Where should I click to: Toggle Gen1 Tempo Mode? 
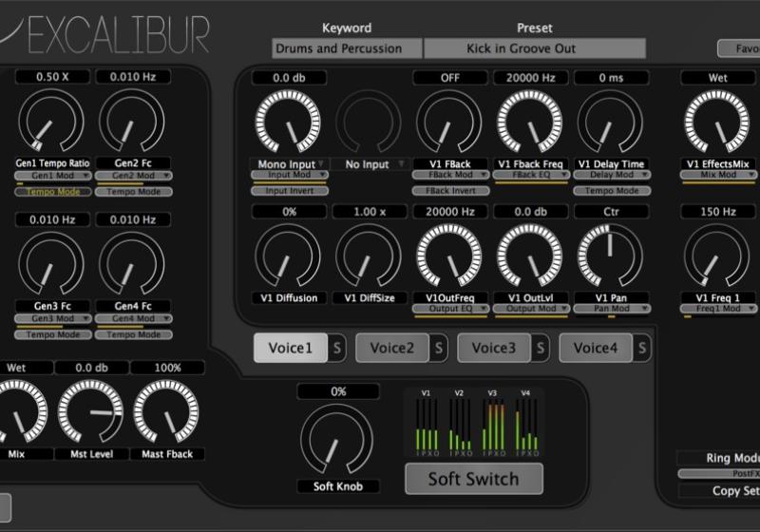53,192
